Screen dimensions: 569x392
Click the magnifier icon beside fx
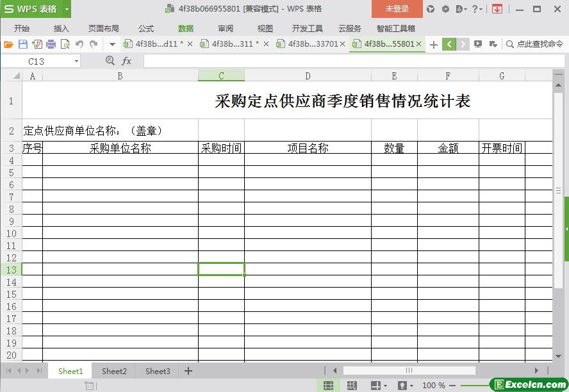tap(110, 61)
